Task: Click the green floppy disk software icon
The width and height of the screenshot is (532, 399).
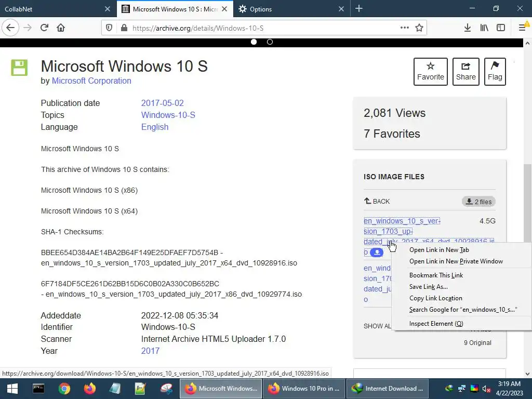Action: coord(19,67)
